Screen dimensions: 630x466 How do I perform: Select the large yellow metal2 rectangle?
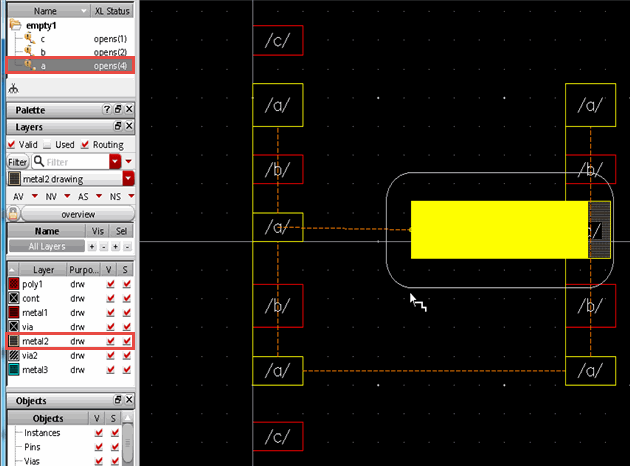499,230
